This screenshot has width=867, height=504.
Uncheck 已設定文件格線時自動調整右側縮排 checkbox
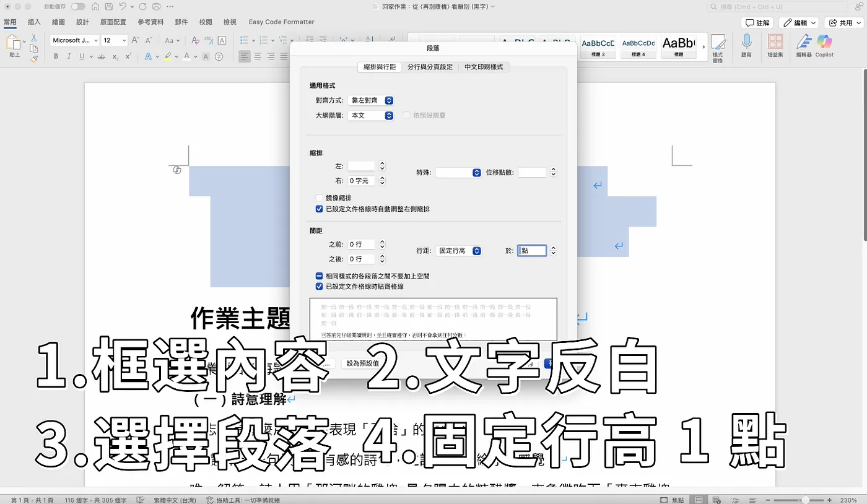click(x=320, y=209)
